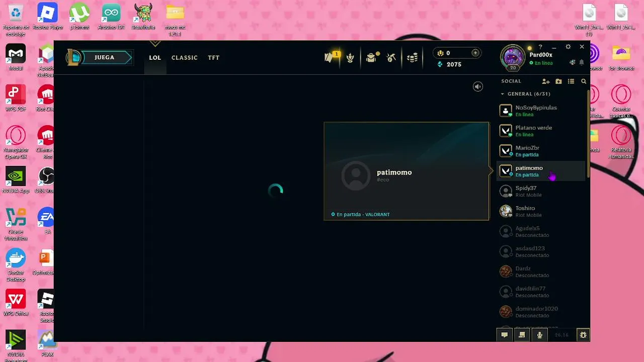Search friends with the magnifier icon
Viewport: 644px width, 362px height.
584,81
